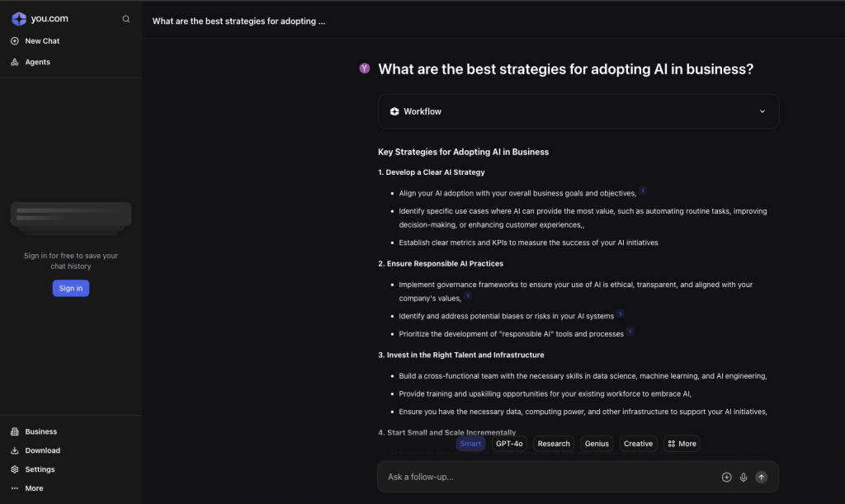
Task: Open the Business menu item
Action: pos(40,431)
